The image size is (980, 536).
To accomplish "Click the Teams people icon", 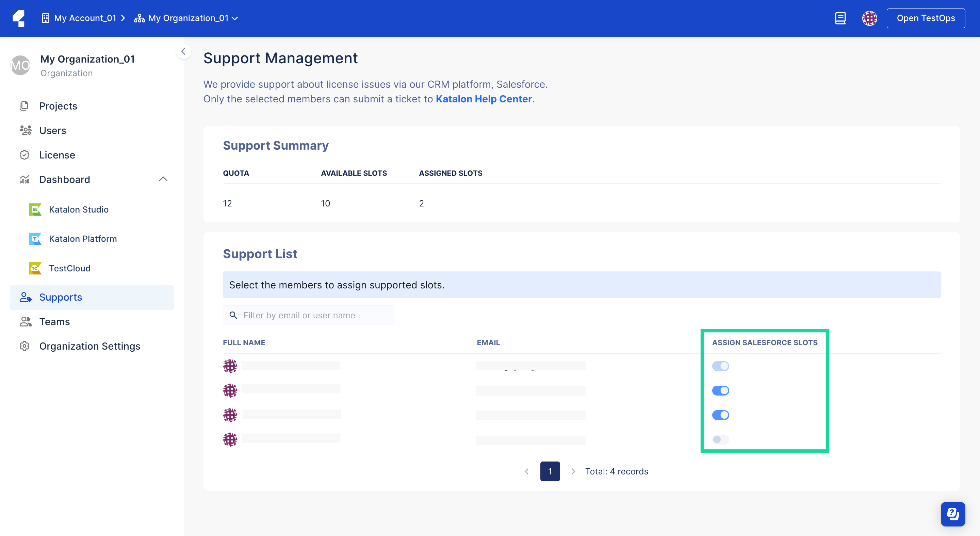I will point(25,322).
